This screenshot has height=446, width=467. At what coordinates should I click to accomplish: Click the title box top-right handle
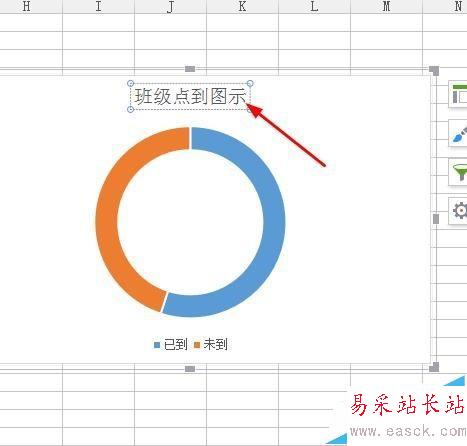tap(250, 83)
